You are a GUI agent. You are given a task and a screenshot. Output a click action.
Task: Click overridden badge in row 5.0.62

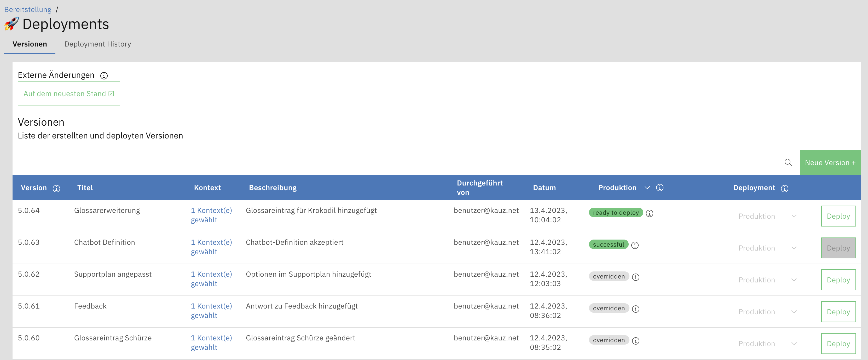(609, 276)
